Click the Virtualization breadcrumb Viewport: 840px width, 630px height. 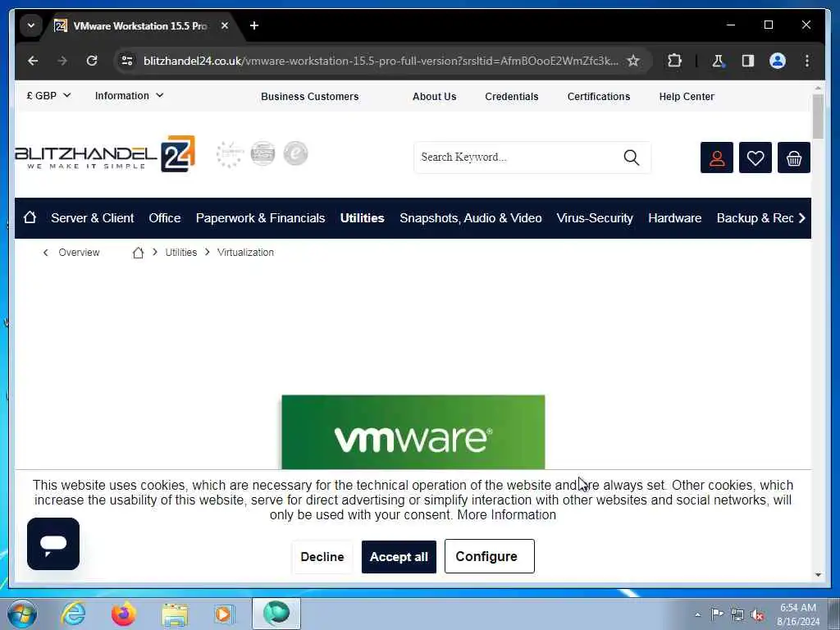tap(245, 253)
